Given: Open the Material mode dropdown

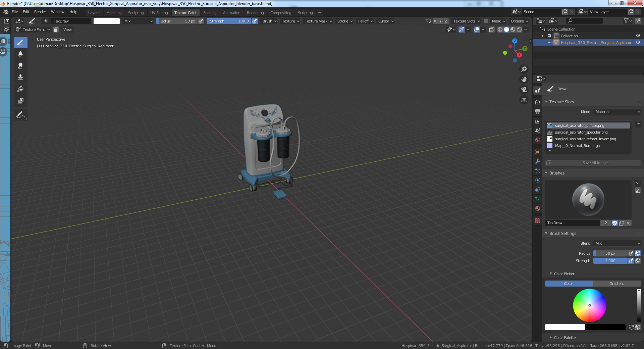Looking at the screenshot, I should [617, 112].
